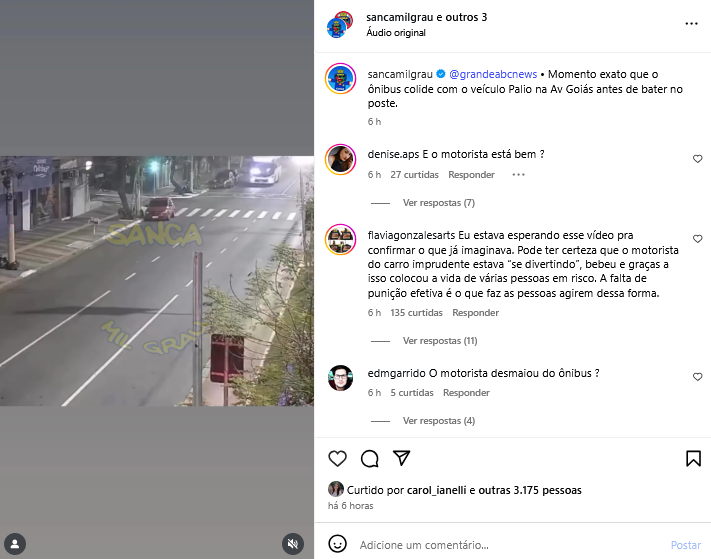Show tagged people icon on video
The image size is (711, 559).
click(15, 544)
